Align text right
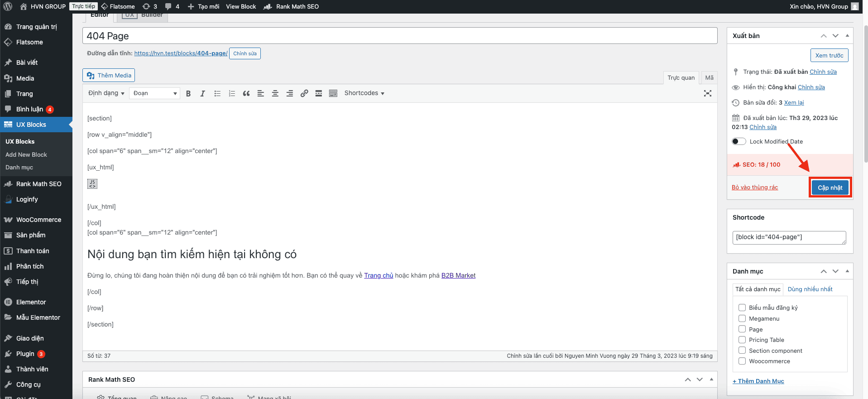 pos(290,93)
